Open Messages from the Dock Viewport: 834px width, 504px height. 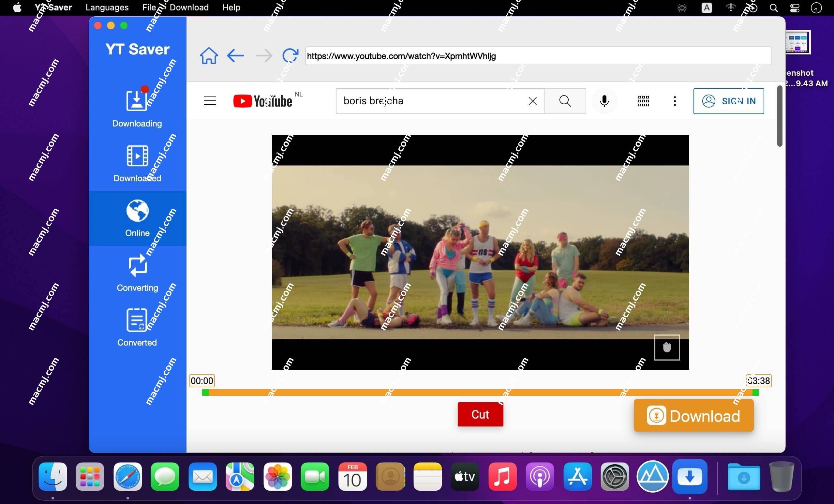tap(165, 477)
